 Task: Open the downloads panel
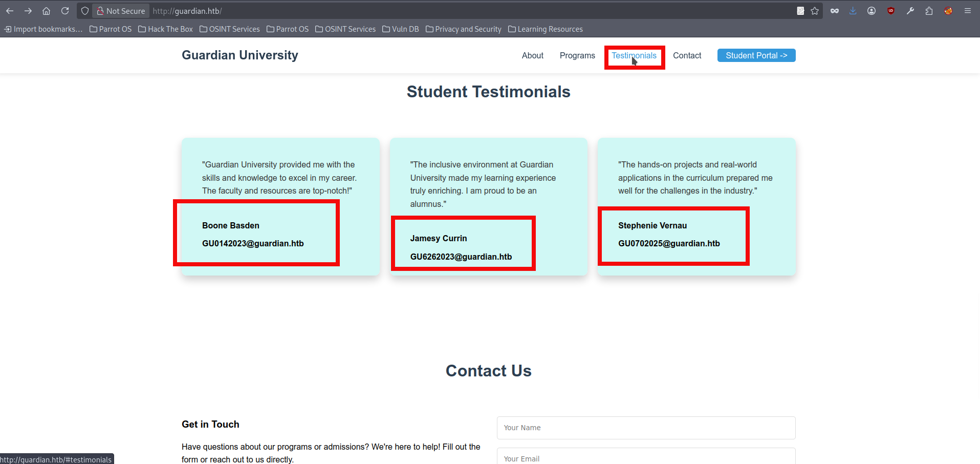pyautogui.click(x=853, y=11)
